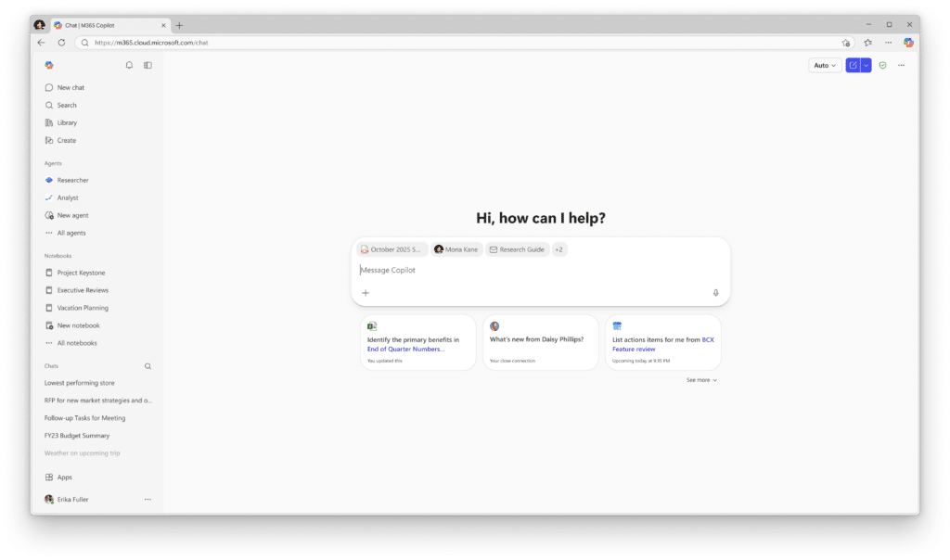Expand the See more suggestions

tap(701, 380)
